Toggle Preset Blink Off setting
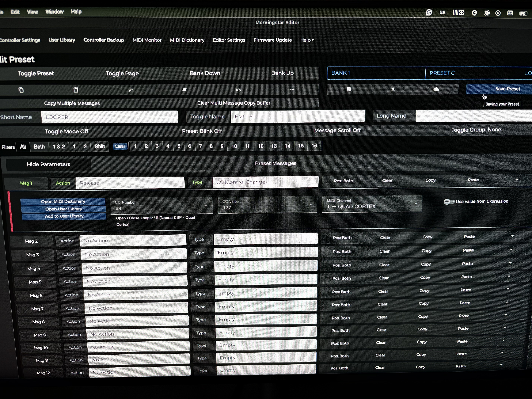The height and width of the screenshot is (399, 532). (202, 131)
